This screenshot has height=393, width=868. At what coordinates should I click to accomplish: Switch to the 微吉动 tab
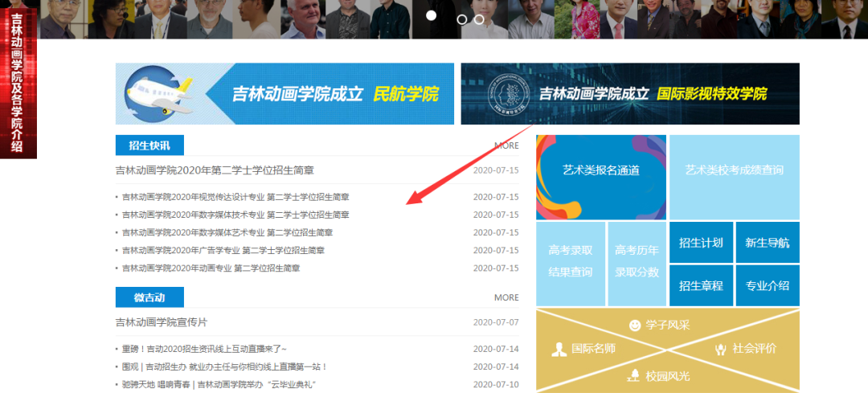tap(149, 297)
